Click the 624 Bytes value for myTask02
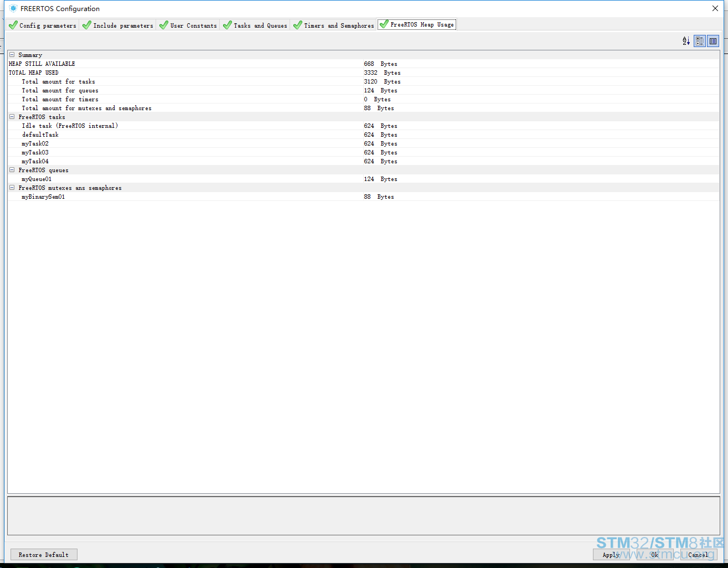 380,143
